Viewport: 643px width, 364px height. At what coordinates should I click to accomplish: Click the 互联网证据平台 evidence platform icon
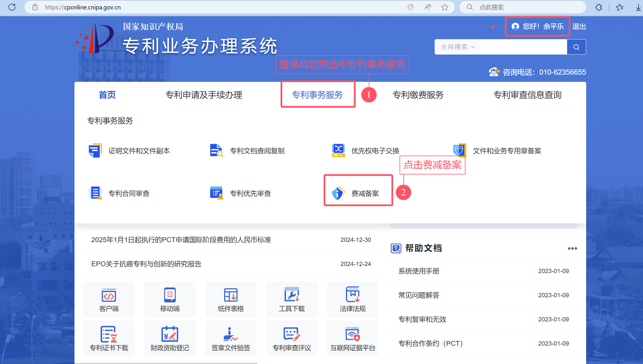pos(352,338)
